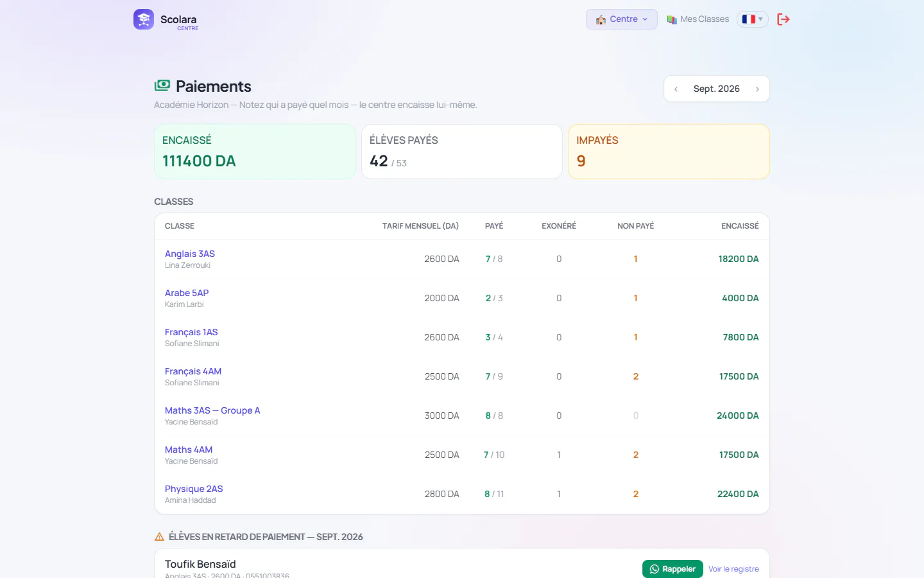Click the teacher name Lina Zerrouki

pos(187,265)
